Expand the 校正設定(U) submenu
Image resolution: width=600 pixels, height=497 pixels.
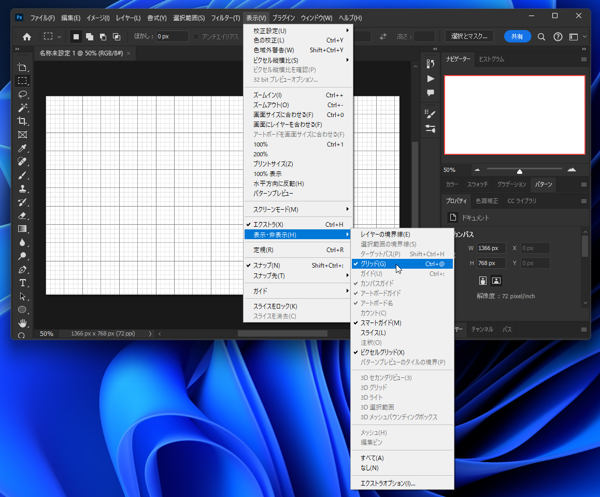[x=298, y=31]
